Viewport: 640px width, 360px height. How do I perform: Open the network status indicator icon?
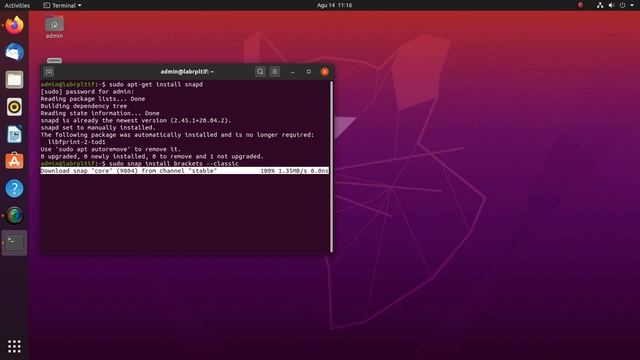pyautogui.click(x=600, y=5)
